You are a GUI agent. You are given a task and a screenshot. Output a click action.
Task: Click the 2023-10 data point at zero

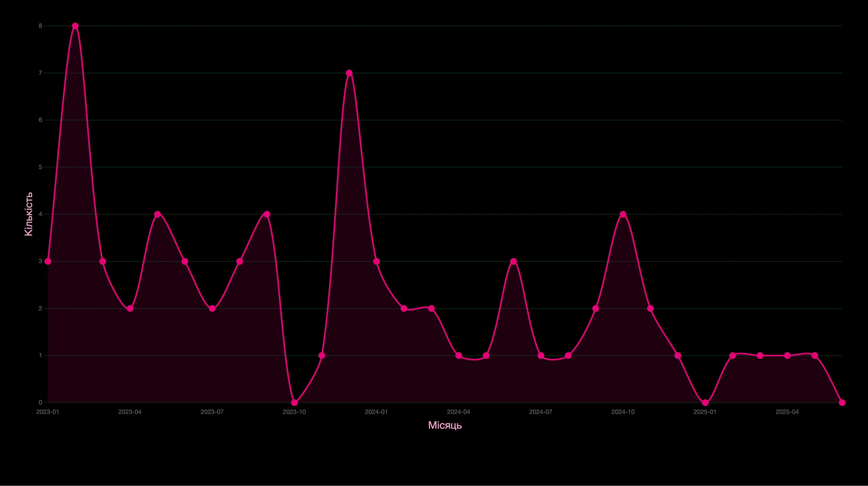[294, 403]
